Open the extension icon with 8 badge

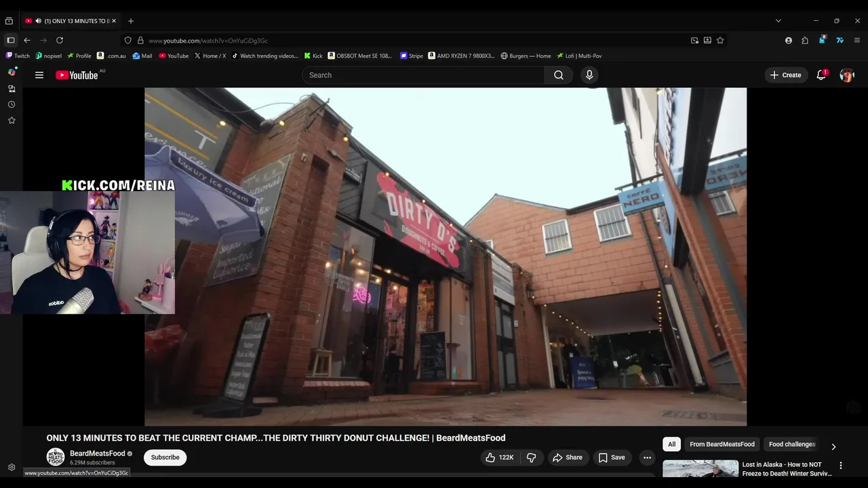pos(822,40)
